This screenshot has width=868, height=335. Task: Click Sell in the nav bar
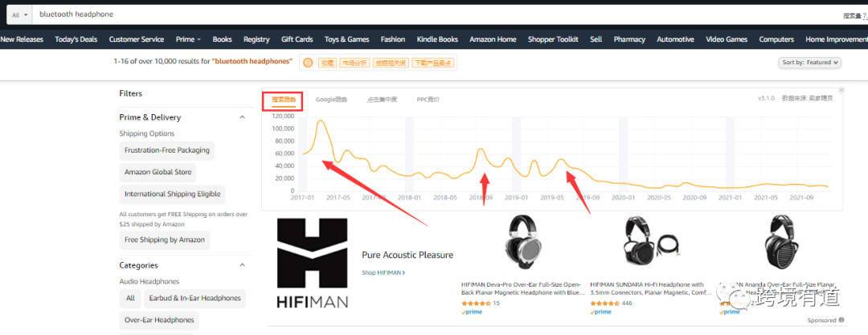point(596,39)
